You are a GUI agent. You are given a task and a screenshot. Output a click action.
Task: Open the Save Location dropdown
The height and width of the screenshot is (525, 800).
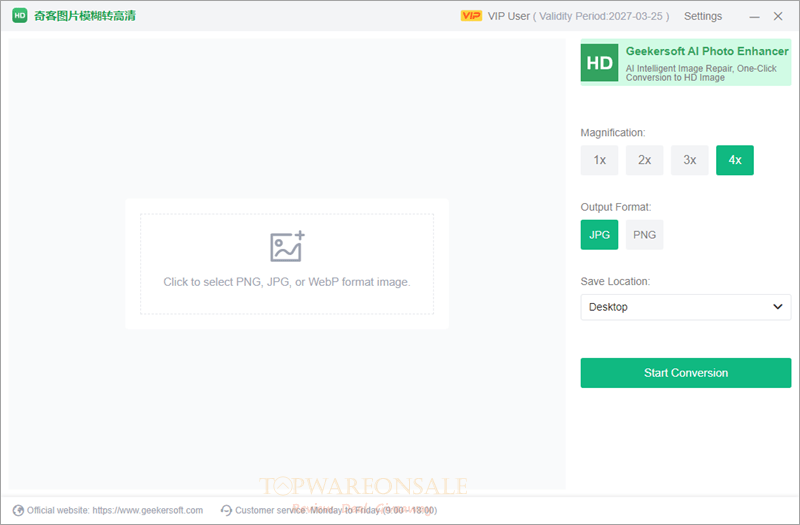pos(686,307)
